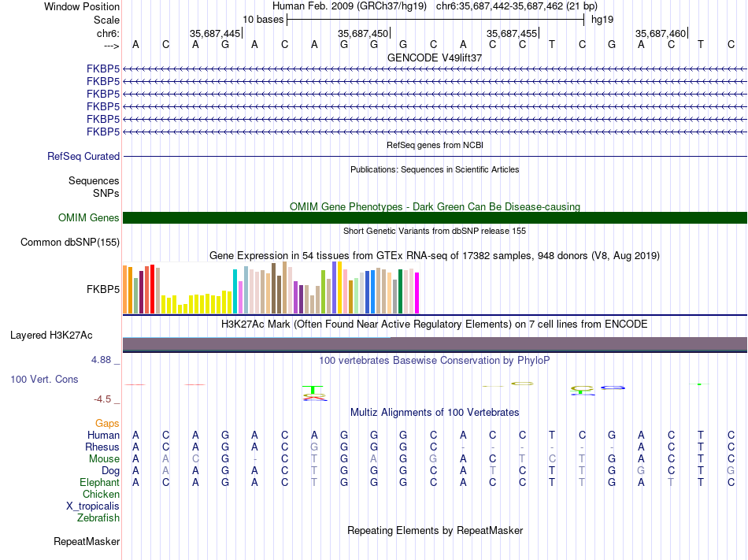Click the OMIM Genes track label
Image resolution: width=748 pixels, height=560 pixels.
[88, 218]
